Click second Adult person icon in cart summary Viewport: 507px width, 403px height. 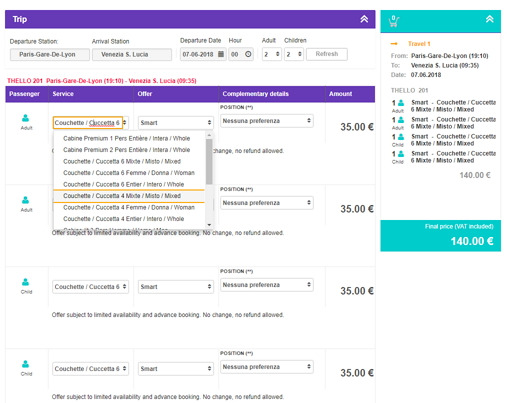coord(401,120)
